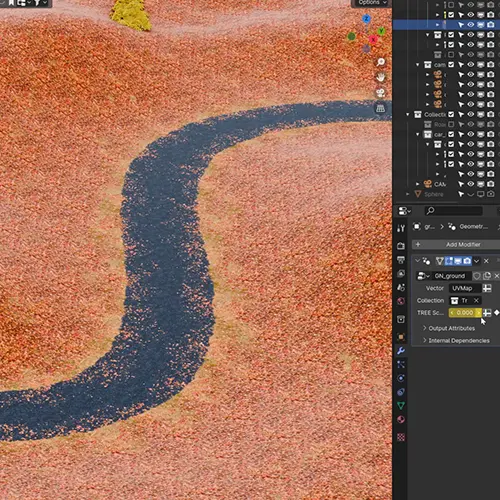Toggle exclude checkbox for Collection row
This screenshot has height=500, width=500.
click(x=451, y=114)
